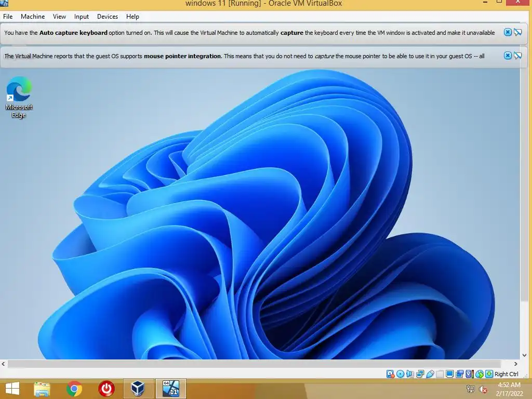The image size is (532, 399).
Task: Click the horizontal scrollbar thumb
Action: (x=254, y=364)
